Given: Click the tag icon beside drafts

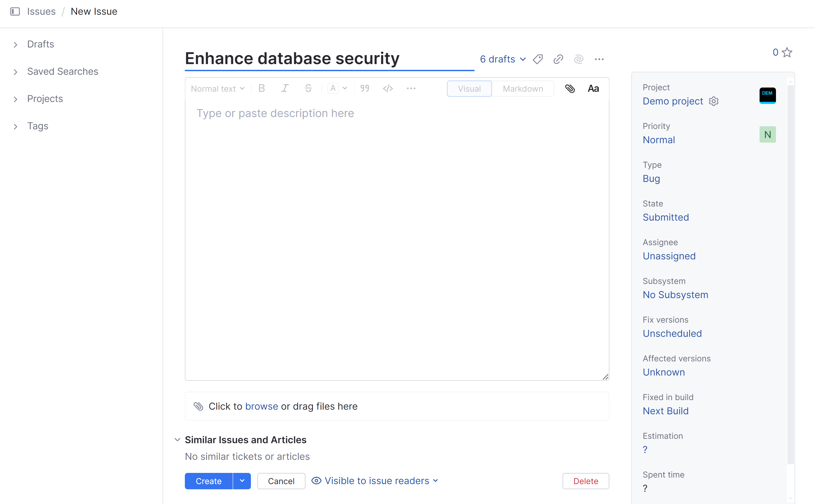Looking at the screenshot, I should (538, 59).
